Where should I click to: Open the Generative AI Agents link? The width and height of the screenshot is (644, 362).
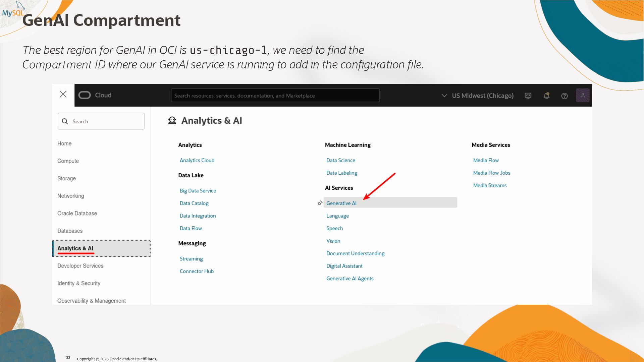(x=350, y=279)
